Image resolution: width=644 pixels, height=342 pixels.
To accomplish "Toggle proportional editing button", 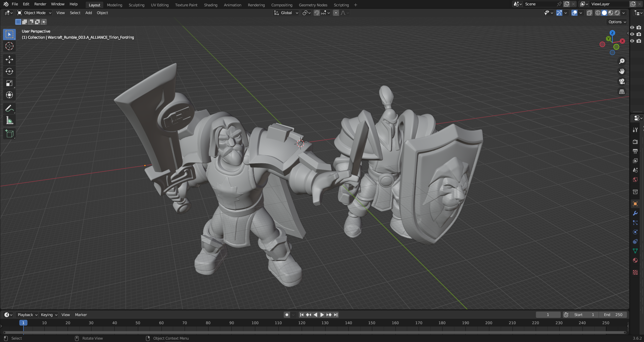I will [336, 13].
